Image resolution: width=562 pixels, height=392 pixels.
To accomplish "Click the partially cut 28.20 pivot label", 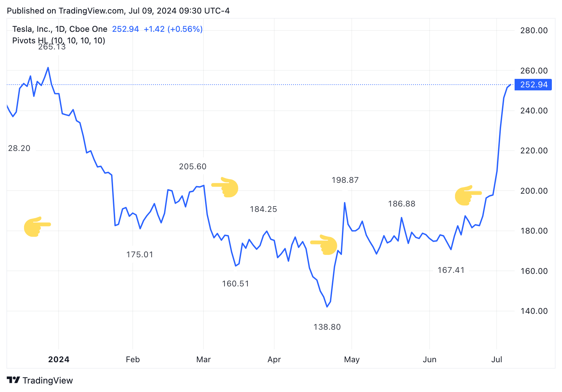I will click(x=19, y=148).
